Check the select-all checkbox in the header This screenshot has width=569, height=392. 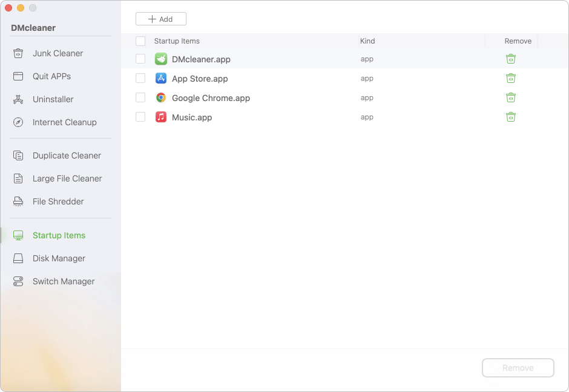[140, 41]
